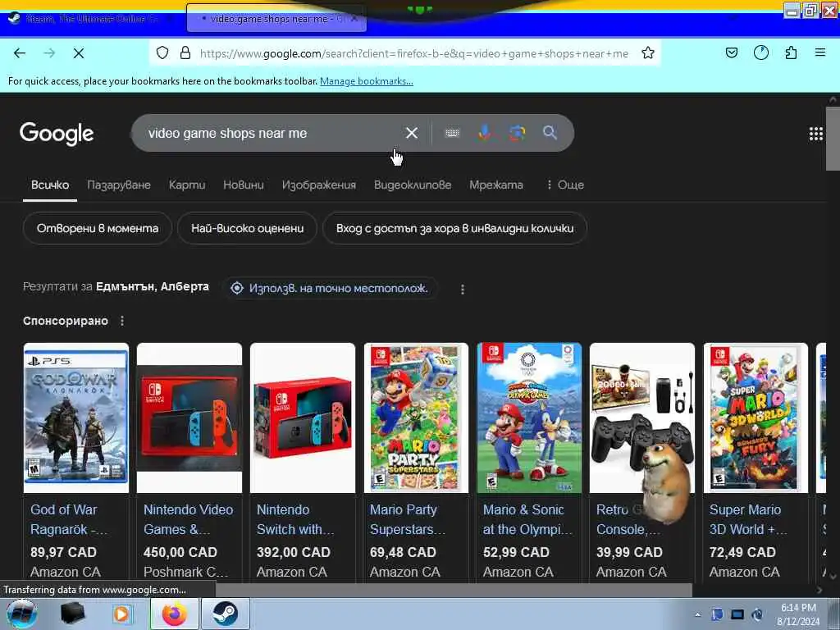Open Mario & Sonic Olympics cover

529,418
